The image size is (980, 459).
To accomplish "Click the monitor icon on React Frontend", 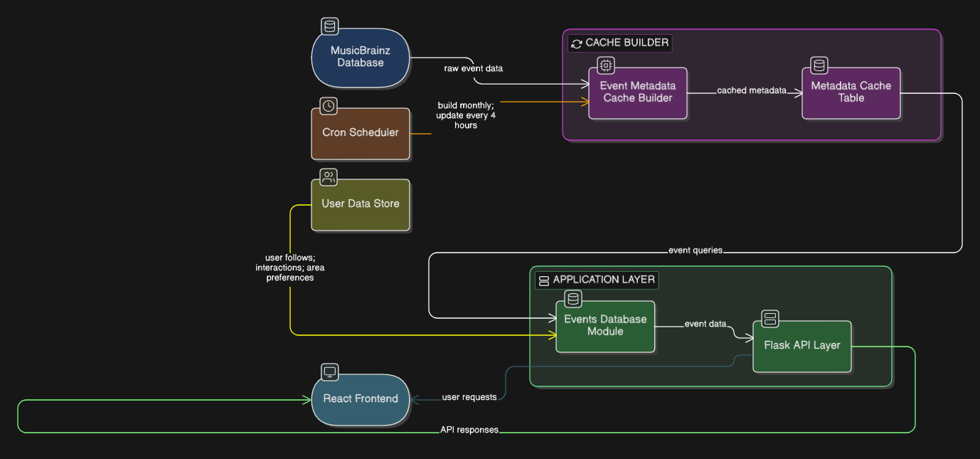I will click(x=329, y=372).
